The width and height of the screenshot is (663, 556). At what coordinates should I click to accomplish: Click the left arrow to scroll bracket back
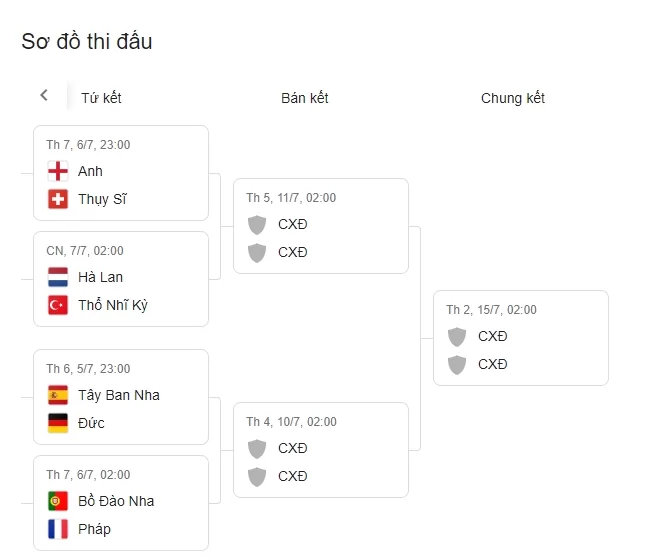(x=44, y=96)
